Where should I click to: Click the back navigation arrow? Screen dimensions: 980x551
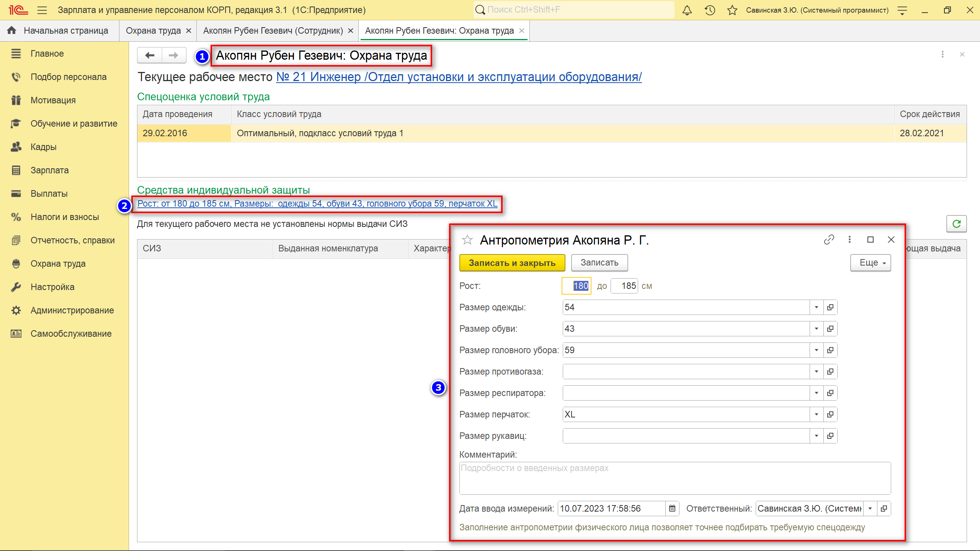point(150,55)
